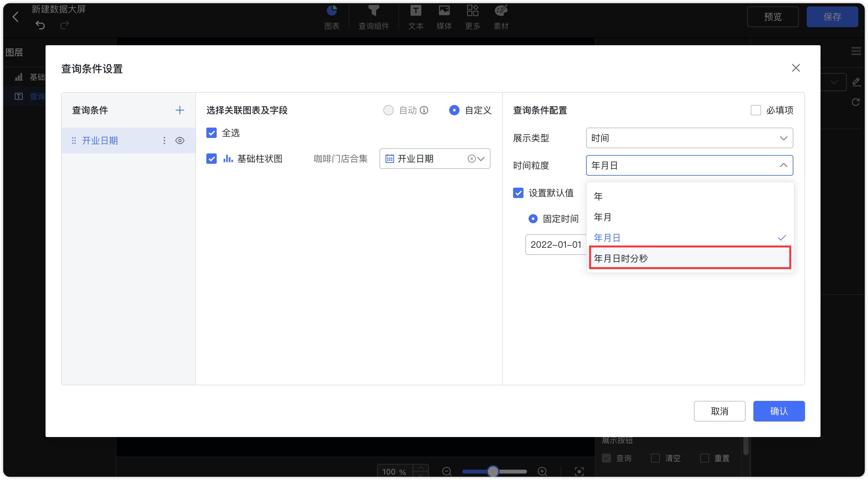Image resolution: width=868 pixels, height=480 pixels.
Task: Select the 自动 radio button
Action: click(388, 110)
